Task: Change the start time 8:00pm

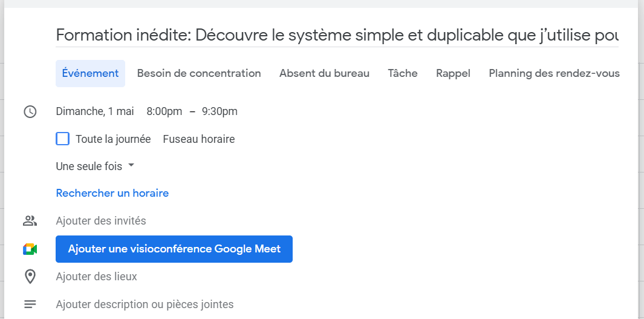Action: (164, 111)
